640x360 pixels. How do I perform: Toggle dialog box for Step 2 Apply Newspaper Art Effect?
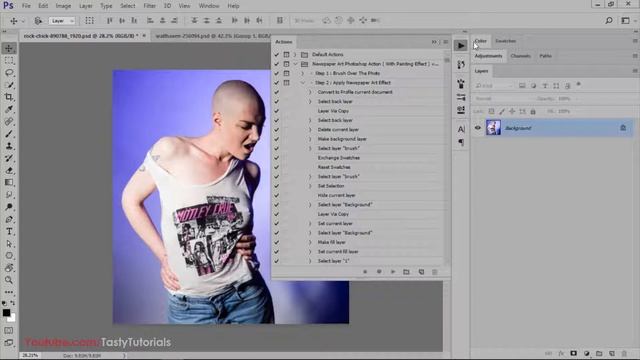pyautogui.click(x=287, y=83)
